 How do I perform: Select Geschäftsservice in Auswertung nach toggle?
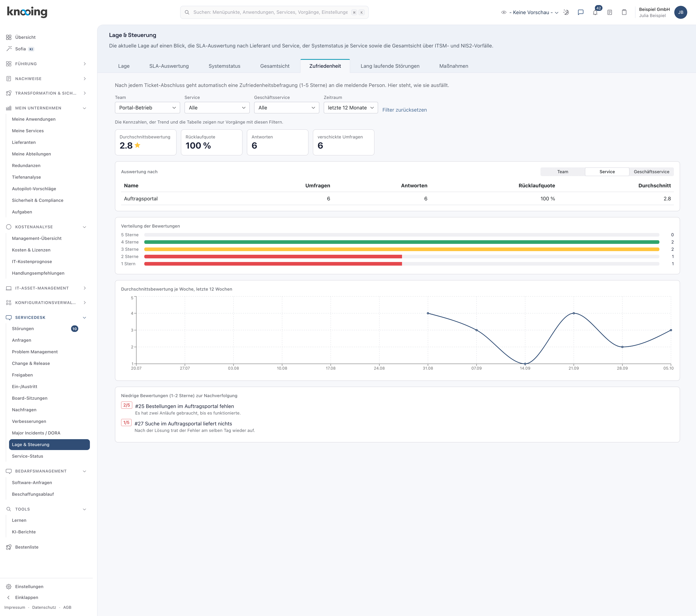651,172
